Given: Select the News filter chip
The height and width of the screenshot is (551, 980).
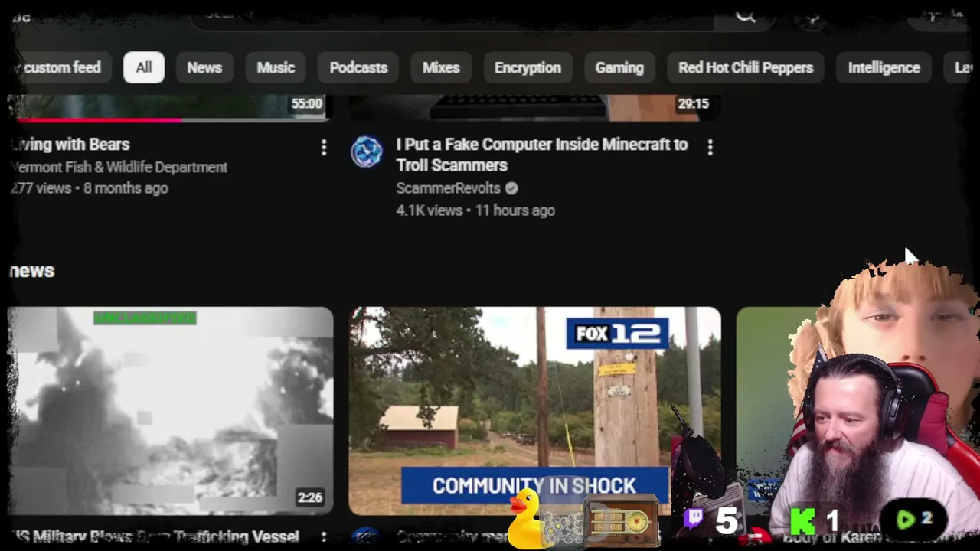Looking at the screenshot, I should click(204, 67).
